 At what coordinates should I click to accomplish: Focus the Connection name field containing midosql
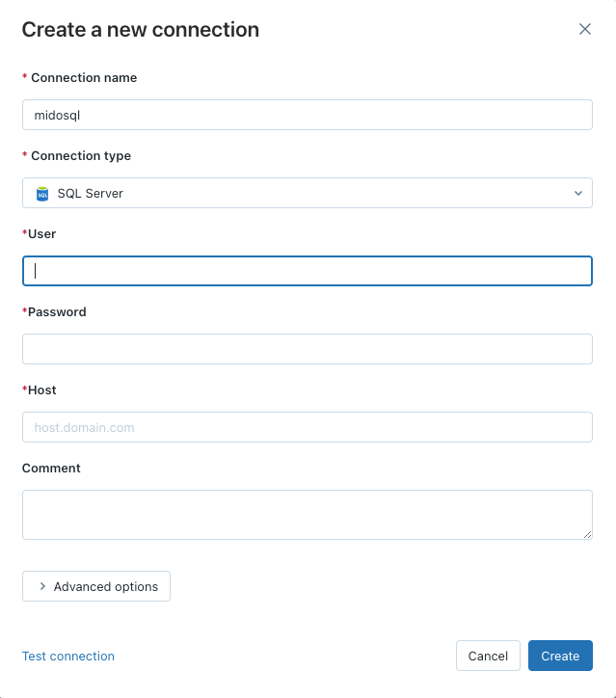pos(307,115)
